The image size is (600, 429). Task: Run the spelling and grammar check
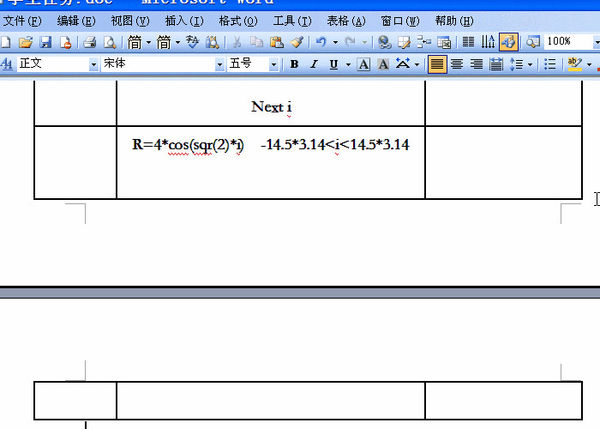192,42
